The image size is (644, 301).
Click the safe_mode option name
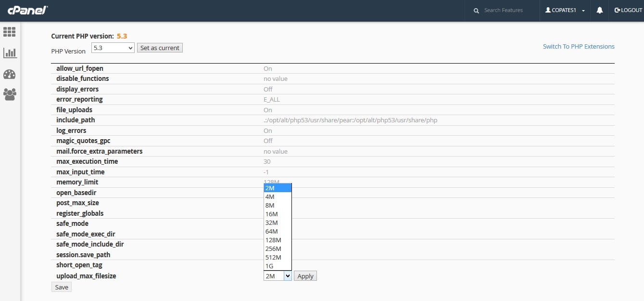[72, 223]
